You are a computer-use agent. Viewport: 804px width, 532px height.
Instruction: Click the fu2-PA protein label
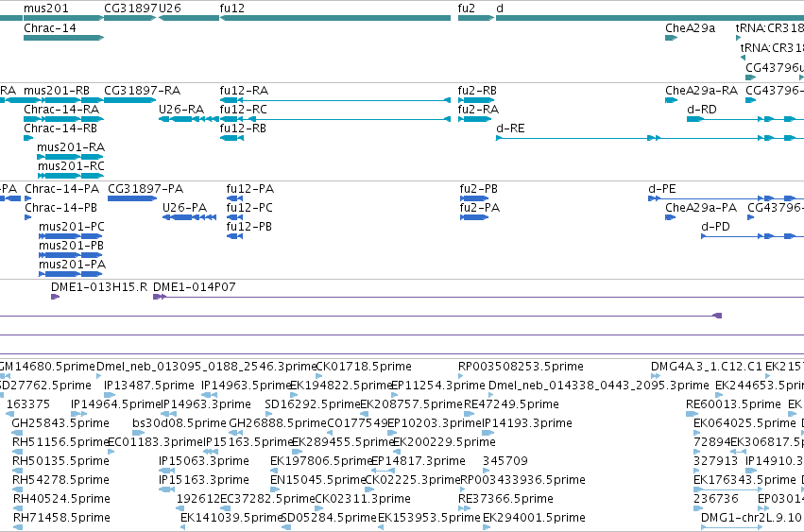click(480, 208)
